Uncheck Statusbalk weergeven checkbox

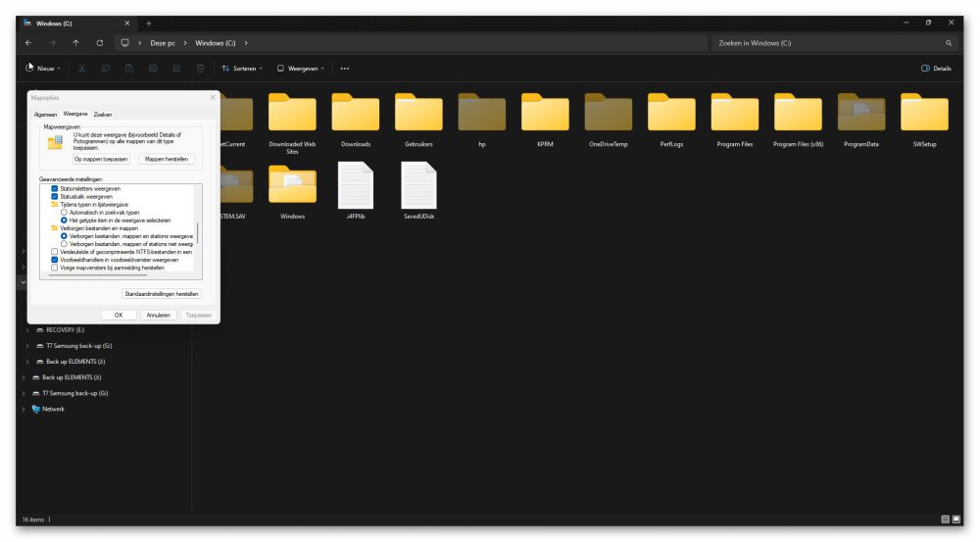[x=54, y=197]
